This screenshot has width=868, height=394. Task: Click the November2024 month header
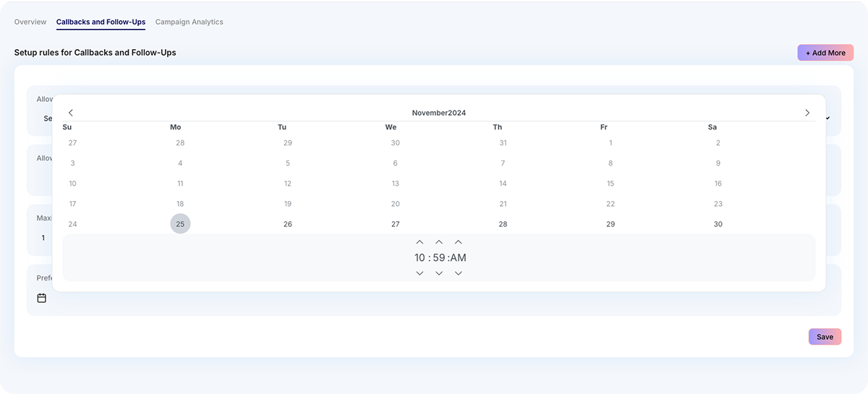438,113
